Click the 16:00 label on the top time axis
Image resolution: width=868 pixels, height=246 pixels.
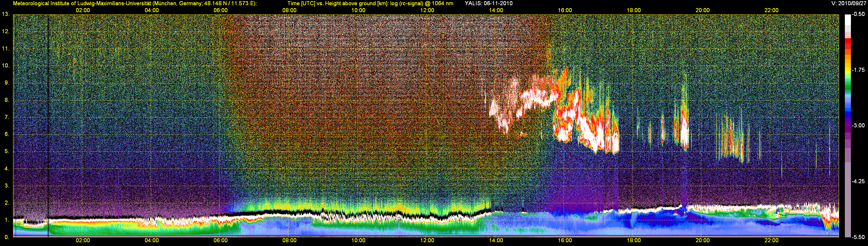click(x=565, y=10)
